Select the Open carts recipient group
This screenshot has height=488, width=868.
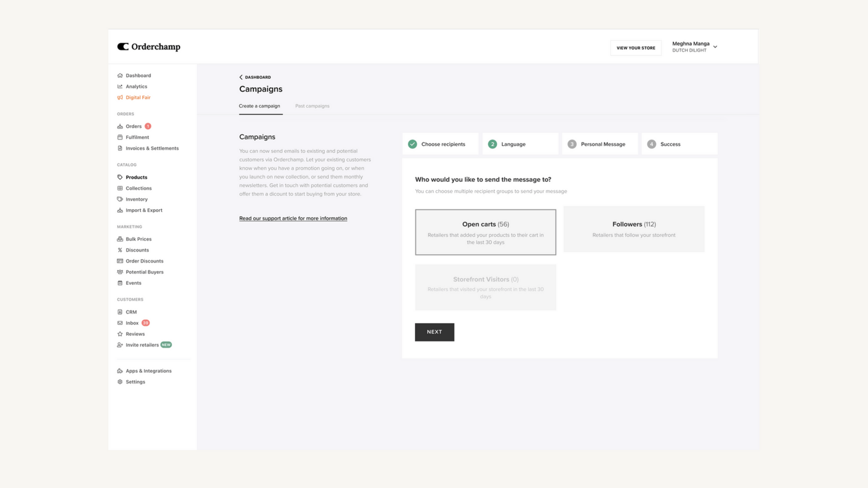coord(485,232)
